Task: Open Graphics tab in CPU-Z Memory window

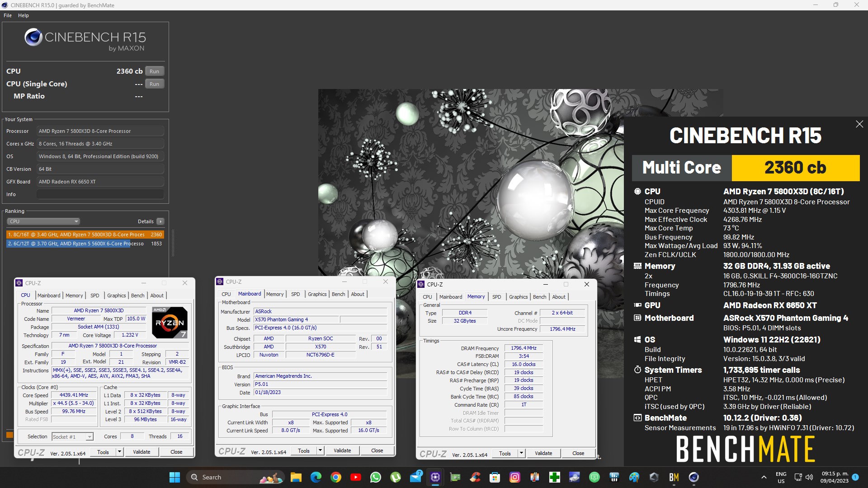Action: 519,297
